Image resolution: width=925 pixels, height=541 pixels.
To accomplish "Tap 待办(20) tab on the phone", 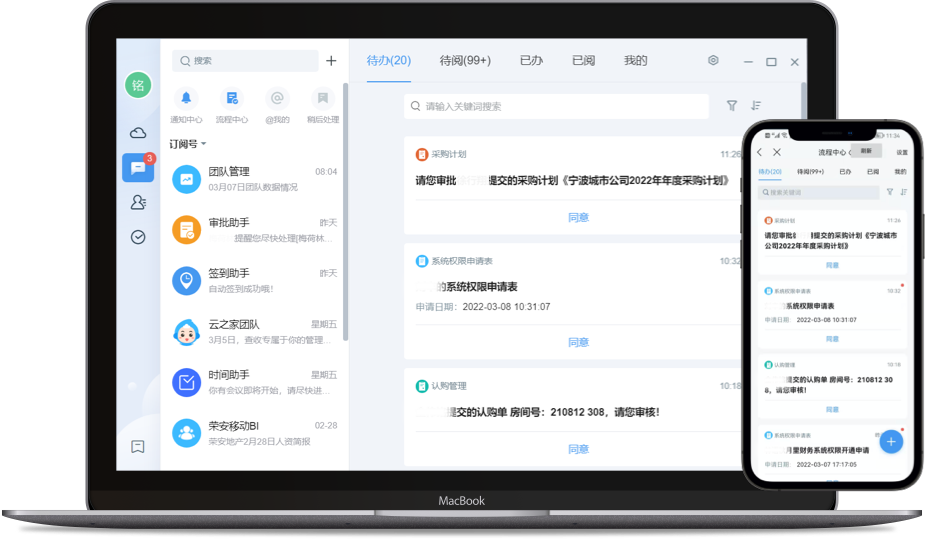I will (770, 172).
